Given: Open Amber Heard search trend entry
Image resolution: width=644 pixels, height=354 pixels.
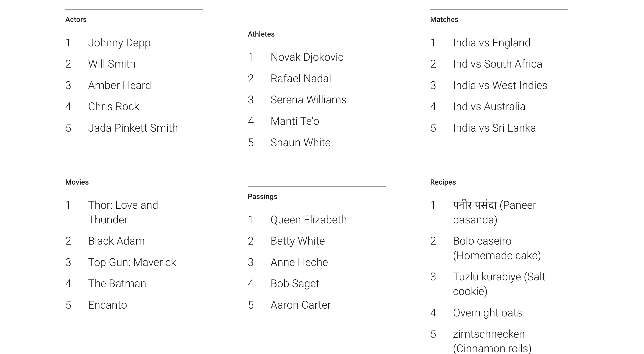Looking at the screenshot, I should [119, 85].
